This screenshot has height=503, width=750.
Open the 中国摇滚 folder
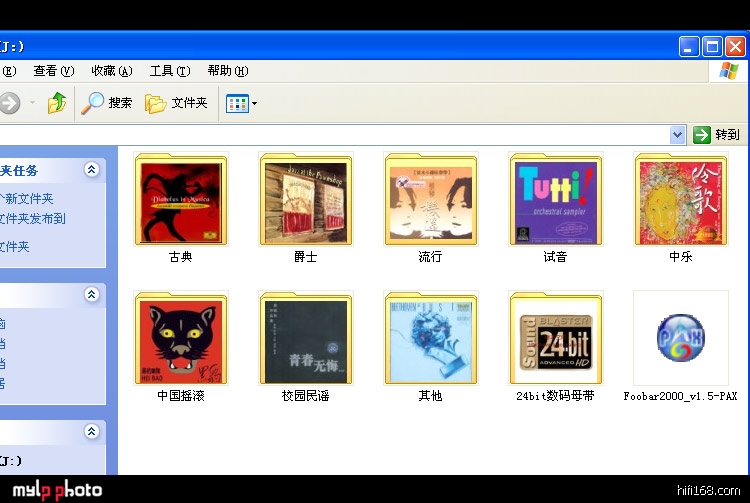180,339
